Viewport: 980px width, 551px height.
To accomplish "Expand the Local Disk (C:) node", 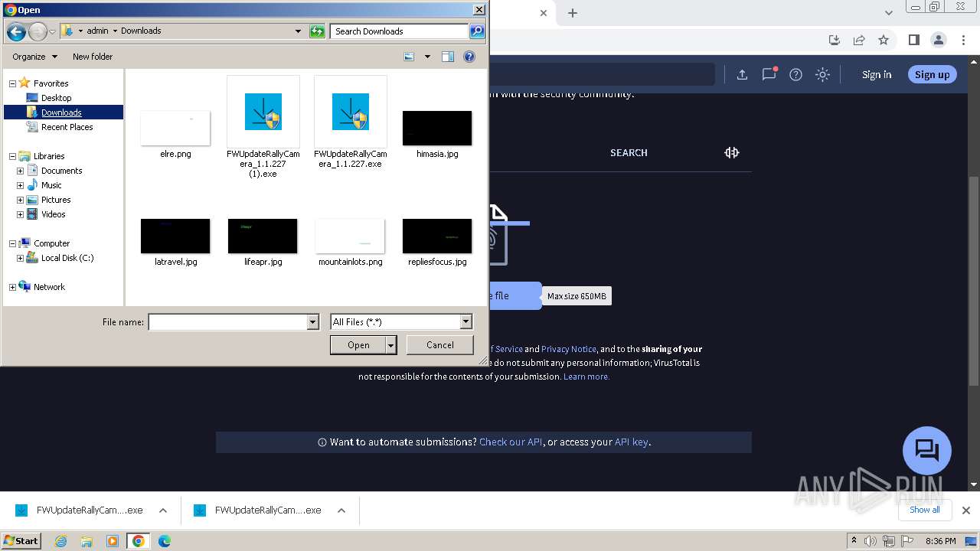I will [20, 258].
